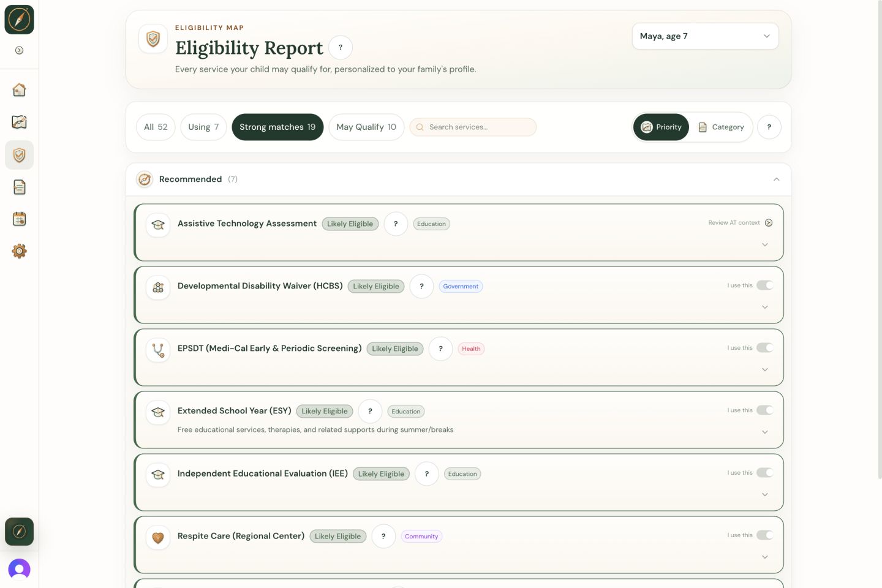The image size is (882, 588).
Task: Click the Independent Educational Evaluation (IEE) title
Action: click(263, 473)
